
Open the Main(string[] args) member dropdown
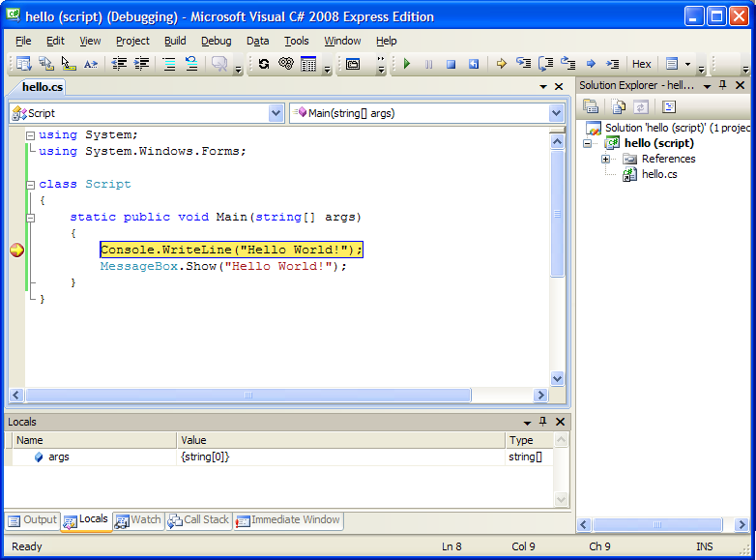(x=556, y=113)
